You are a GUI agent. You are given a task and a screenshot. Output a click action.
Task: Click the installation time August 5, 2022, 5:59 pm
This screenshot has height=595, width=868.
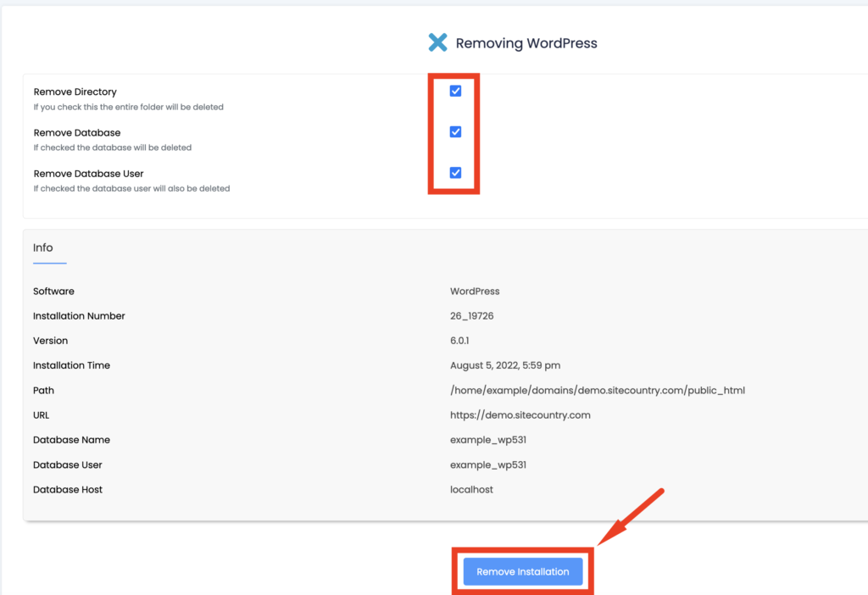tap(505, 365)
